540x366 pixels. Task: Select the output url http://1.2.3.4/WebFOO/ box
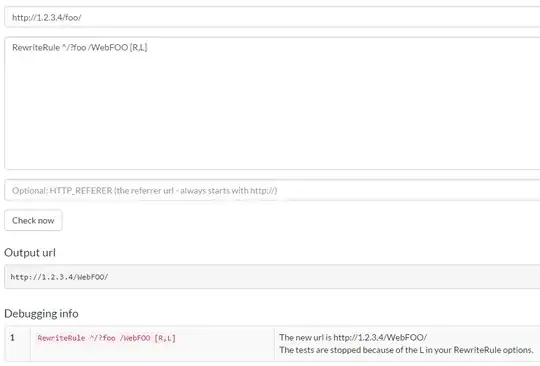(272, 277)
